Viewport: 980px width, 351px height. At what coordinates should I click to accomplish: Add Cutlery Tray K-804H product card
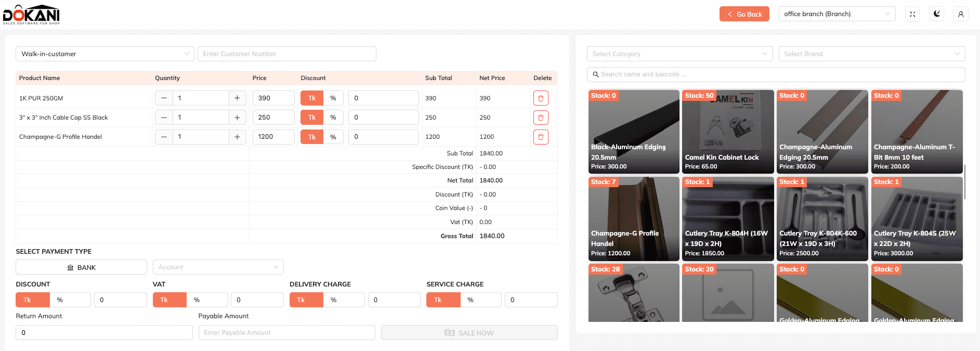coord(728,219)
